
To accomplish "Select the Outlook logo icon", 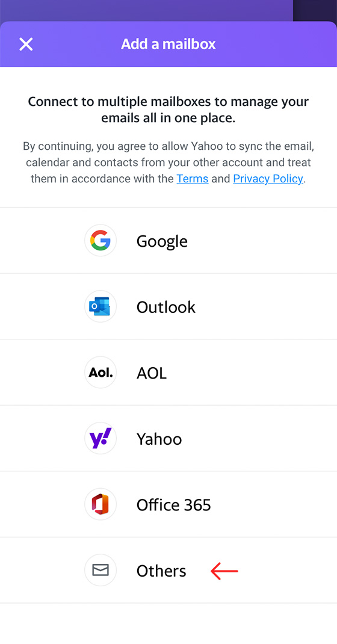I will tap(100, 306).
